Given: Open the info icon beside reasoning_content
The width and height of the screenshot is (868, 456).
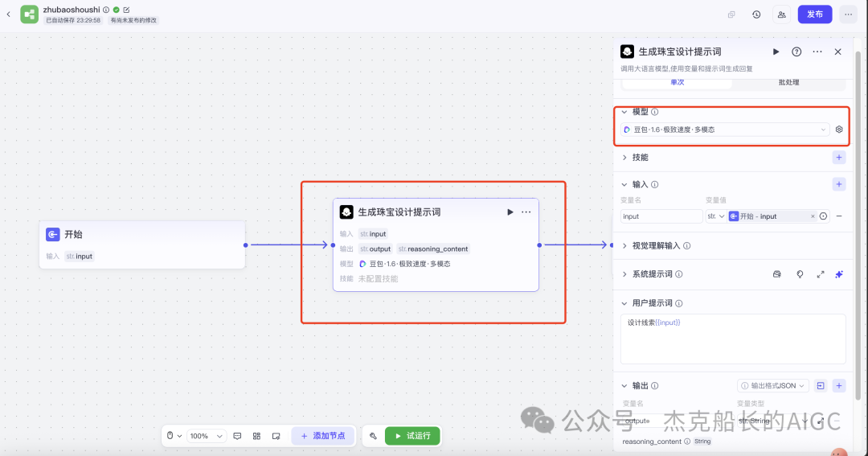Looking at the screenshot, I should (x=687, y=442).
